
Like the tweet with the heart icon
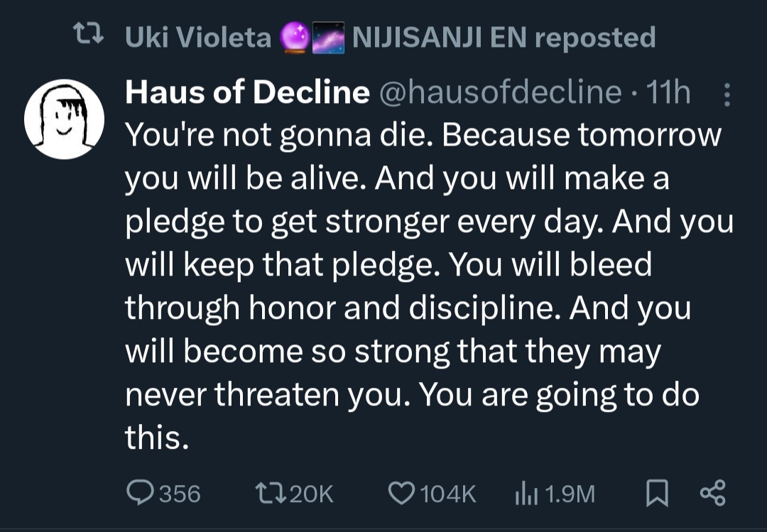pyautogui.click(x=401, y=493)
